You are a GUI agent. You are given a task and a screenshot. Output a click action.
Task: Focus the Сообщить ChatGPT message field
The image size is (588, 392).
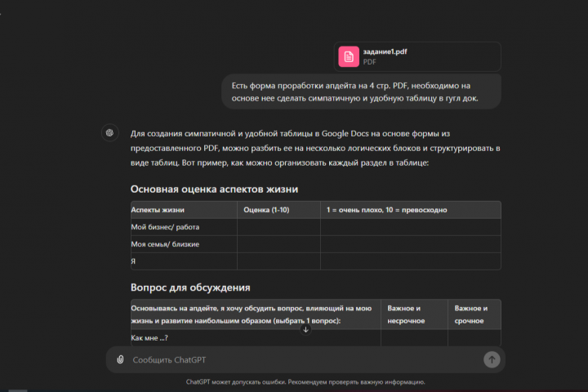(305, 359)
